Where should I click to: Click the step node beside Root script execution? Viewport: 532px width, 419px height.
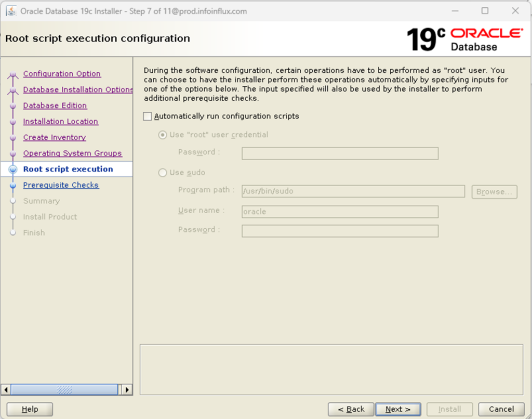pos(13,169)
